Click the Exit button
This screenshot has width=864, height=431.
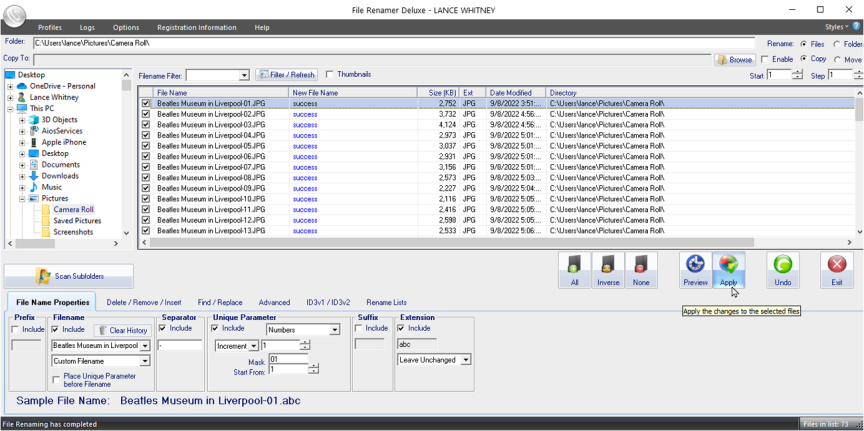[x=837, y=270]
